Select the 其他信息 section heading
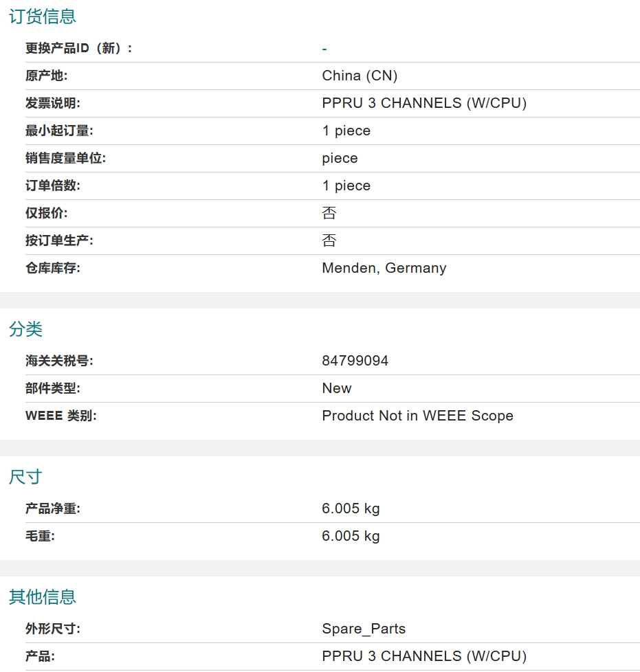640x672 pixels. point(43,597)
